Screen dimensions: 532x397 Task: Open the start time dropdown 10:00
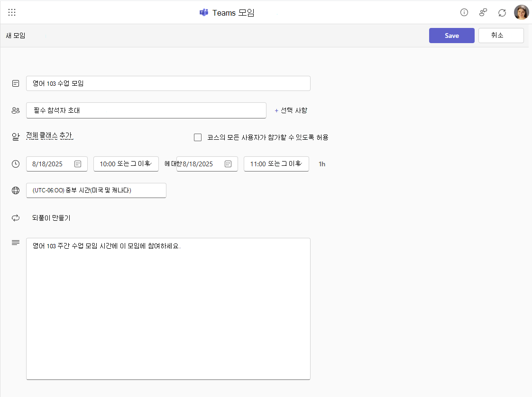126,164
